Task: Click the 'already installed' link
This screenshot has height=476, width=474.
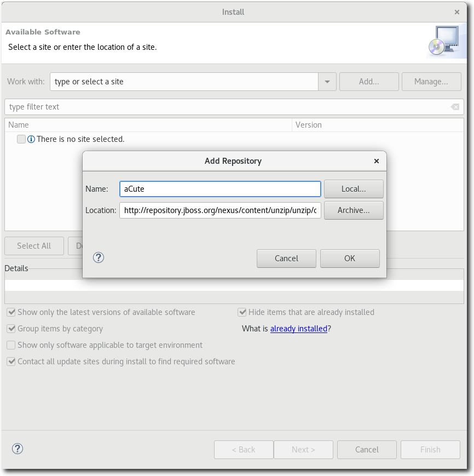Action: click(298, 329)
